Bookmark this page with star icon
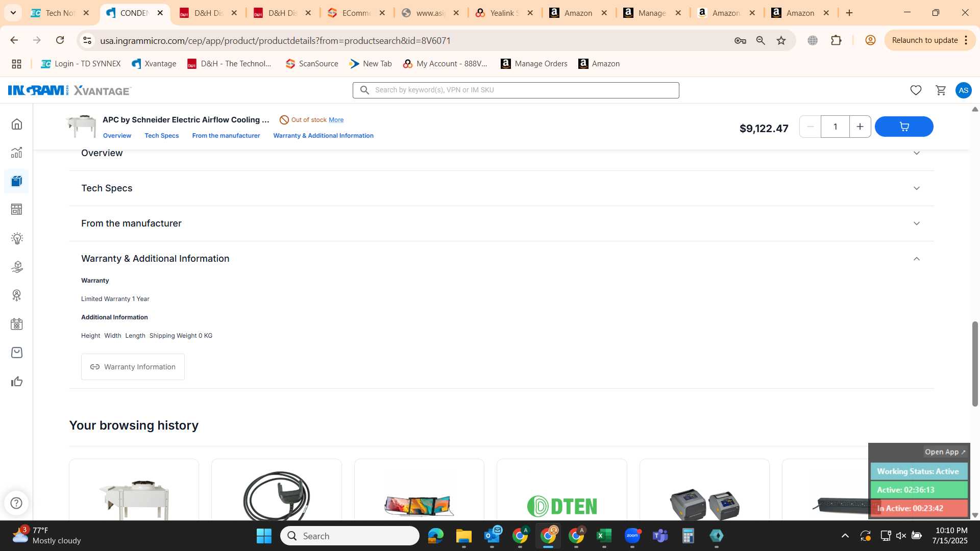Screen dimensions: 980x551 (781, 40)
